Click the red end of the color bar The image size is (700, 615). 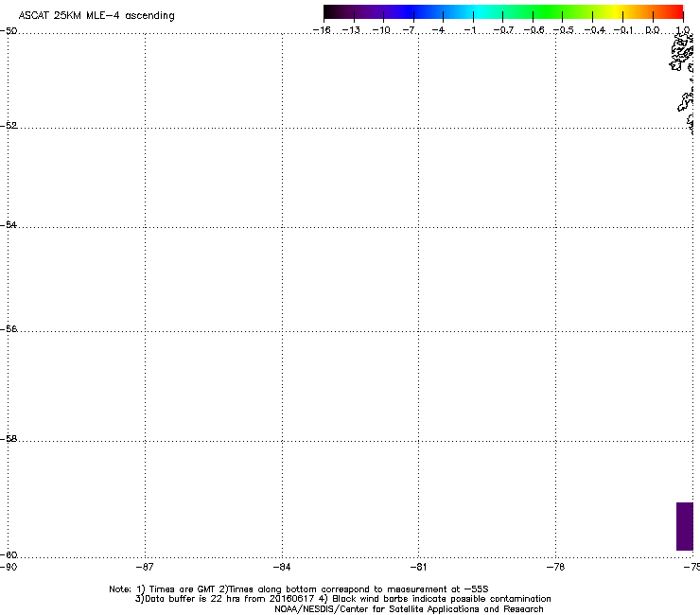(676, 11)
